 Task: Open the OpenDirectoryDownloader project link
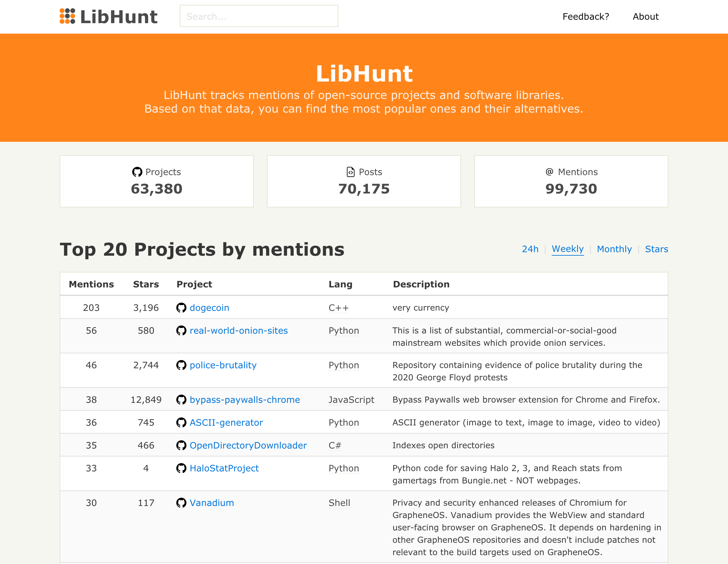[248, 445]
